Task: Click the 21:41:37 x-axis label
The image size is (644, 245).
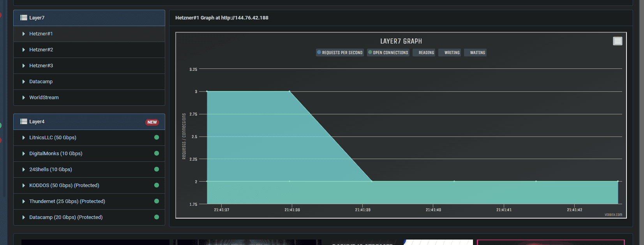Action: coord(222,210)
